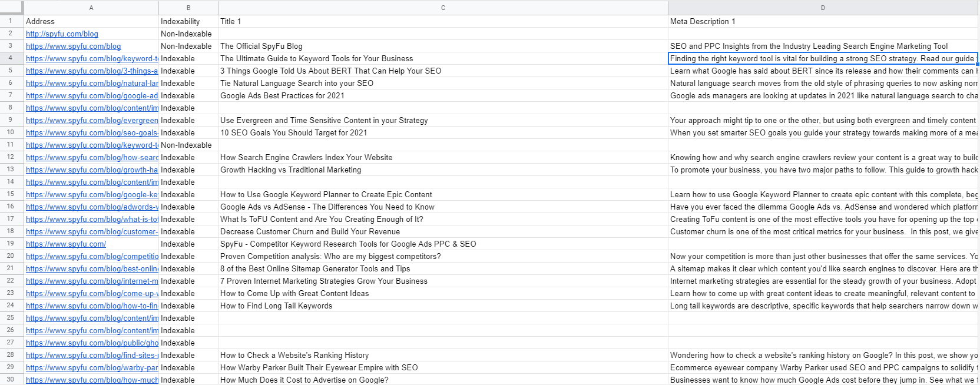
Task: Select row 25 via its row number
Action: [x=11, y=318]
